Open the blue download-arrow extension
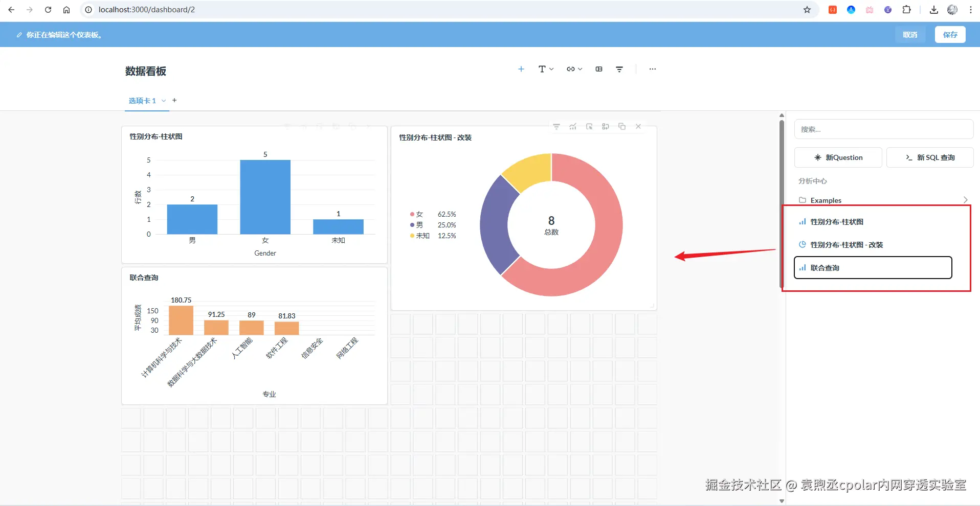 (x=851, y=10)
